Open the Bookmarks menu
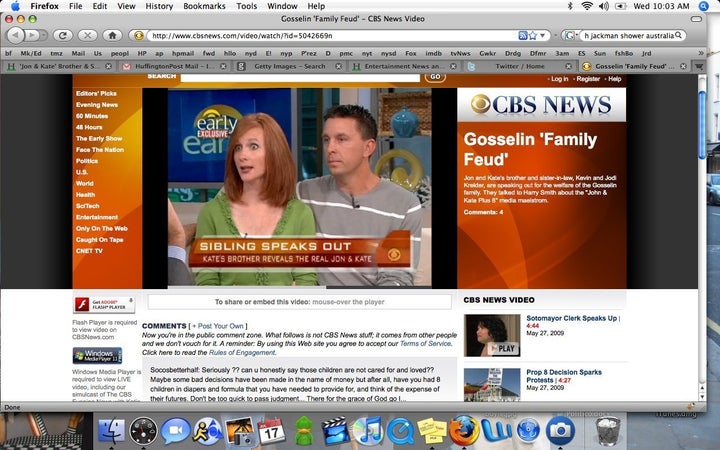Image resolution: width=720 pixels, height=450 pixels. [x=204, y=6]
